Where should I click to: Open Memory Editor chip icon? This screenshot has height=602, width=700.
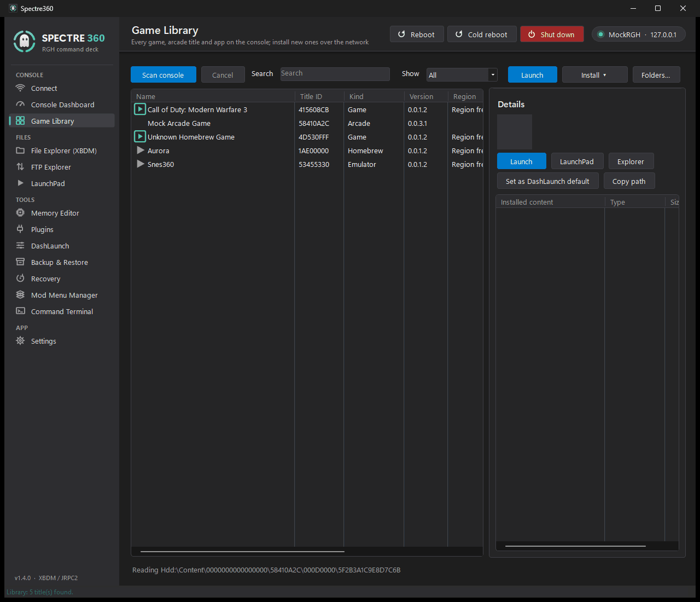(20, 213)
